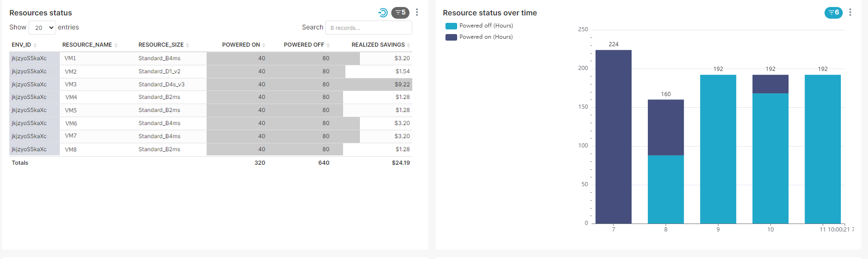
Task: Focus the Search records input field
Action: 368,28
